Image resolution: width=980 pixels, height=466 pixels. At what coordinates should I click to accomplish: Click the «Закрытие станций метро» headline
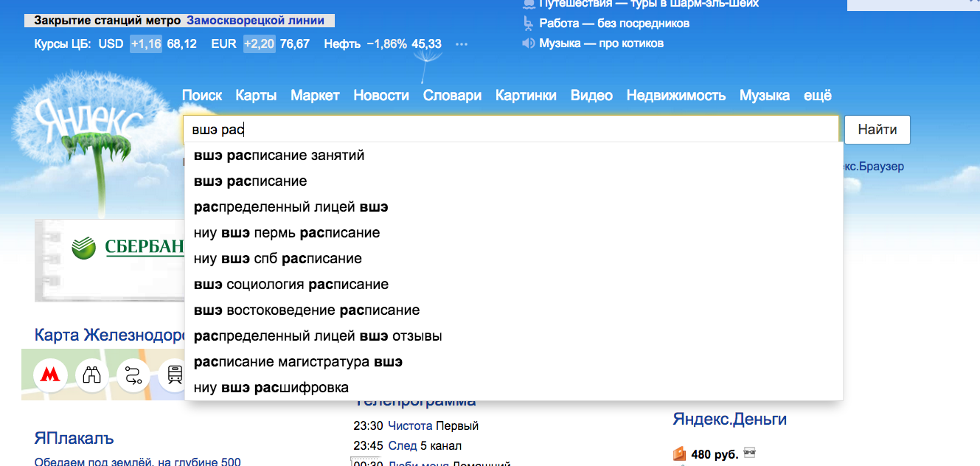pyautogui.click(x=108, y=21)
